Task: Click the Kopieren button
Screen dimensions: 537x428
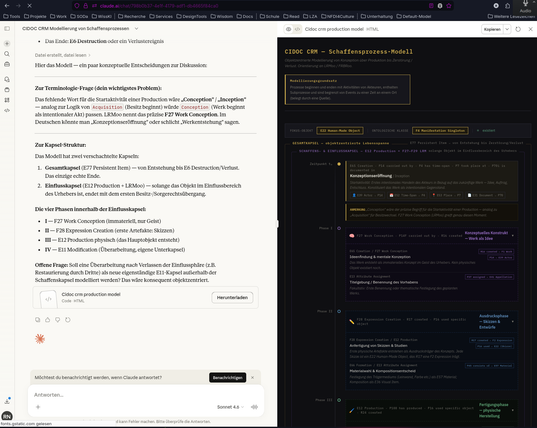Action: (492, 29)
